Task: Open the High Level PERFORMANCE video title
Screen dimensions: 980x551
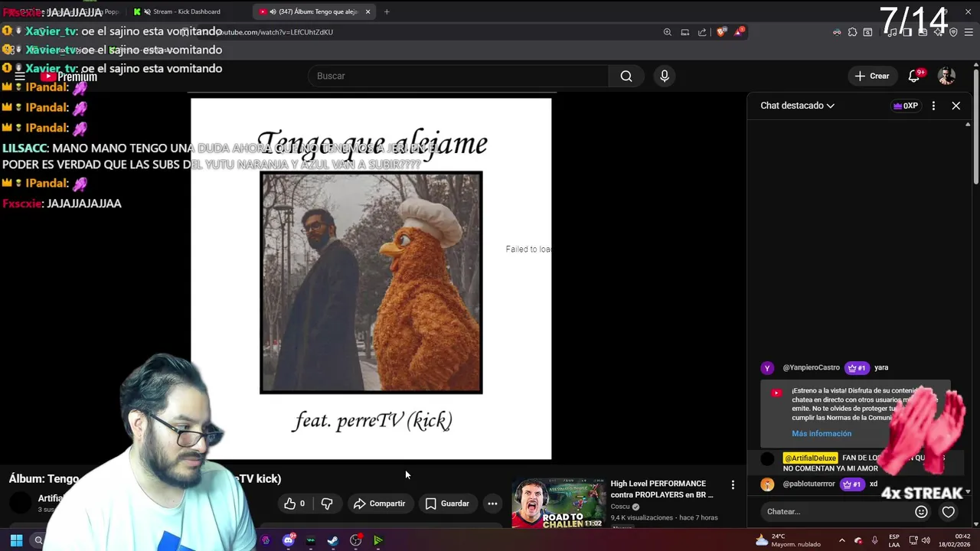Action: tap(661, 489)
